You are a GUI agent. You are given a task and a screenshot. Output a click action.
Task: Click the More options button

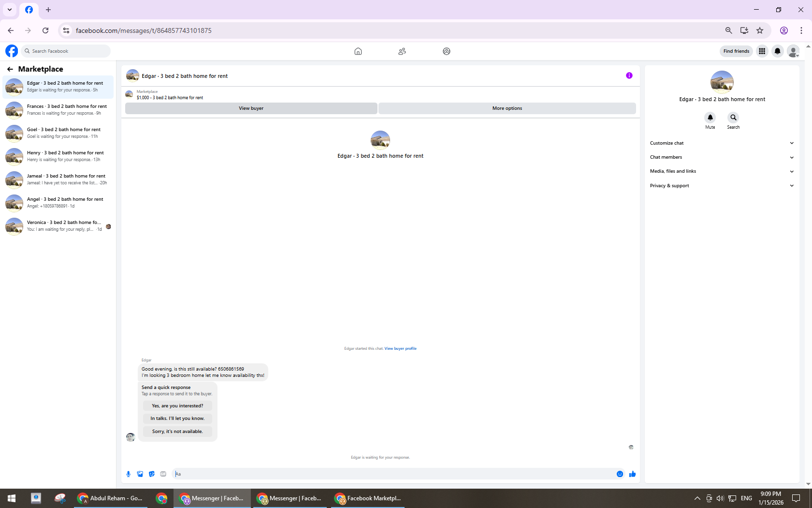click(507, 108)
